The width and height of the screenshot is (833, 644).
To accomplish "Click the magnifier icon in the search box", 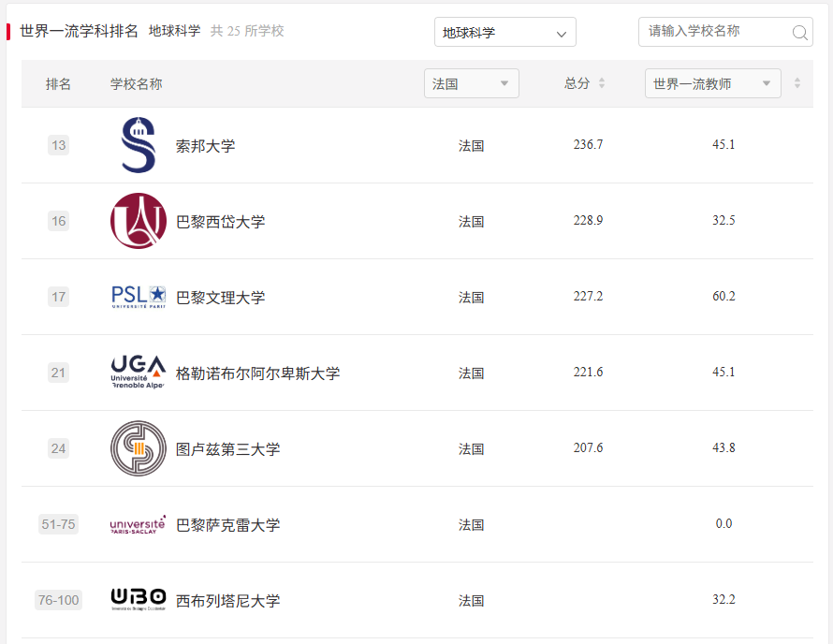I will pos(799,32).
